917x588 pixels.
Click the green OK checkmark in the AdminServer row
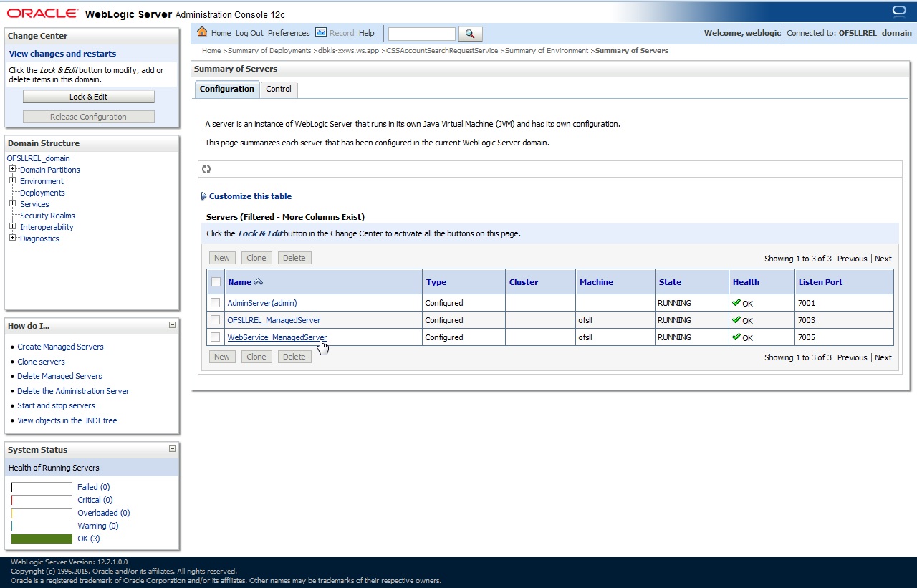pyautogui.click(x=736, y=302)
